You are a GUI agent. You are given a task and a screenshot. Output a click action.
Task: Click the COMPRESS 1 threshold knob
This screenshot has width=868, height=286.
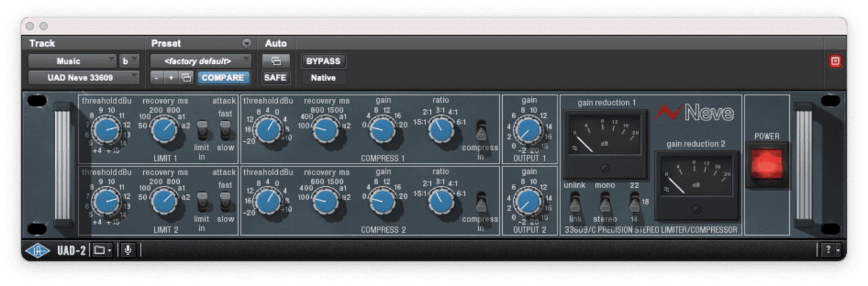click(268, 131)
